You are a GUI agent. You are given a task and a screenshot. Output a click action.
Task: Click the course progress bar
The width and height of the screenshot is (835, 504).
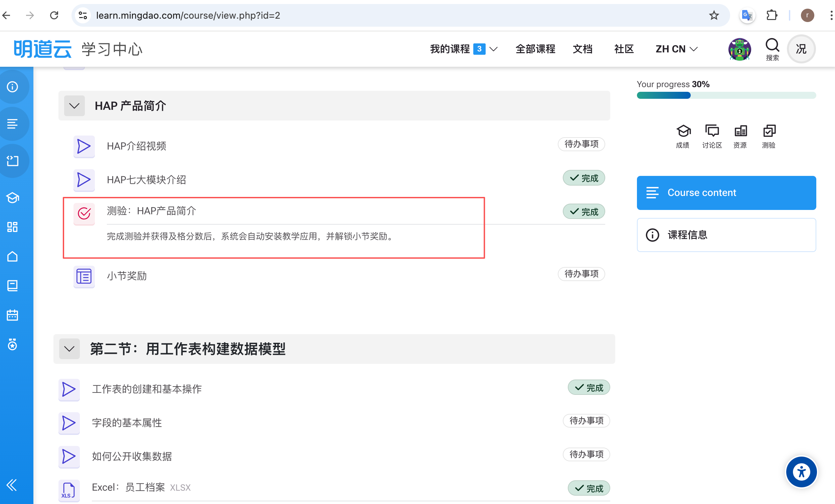[726, 95]
